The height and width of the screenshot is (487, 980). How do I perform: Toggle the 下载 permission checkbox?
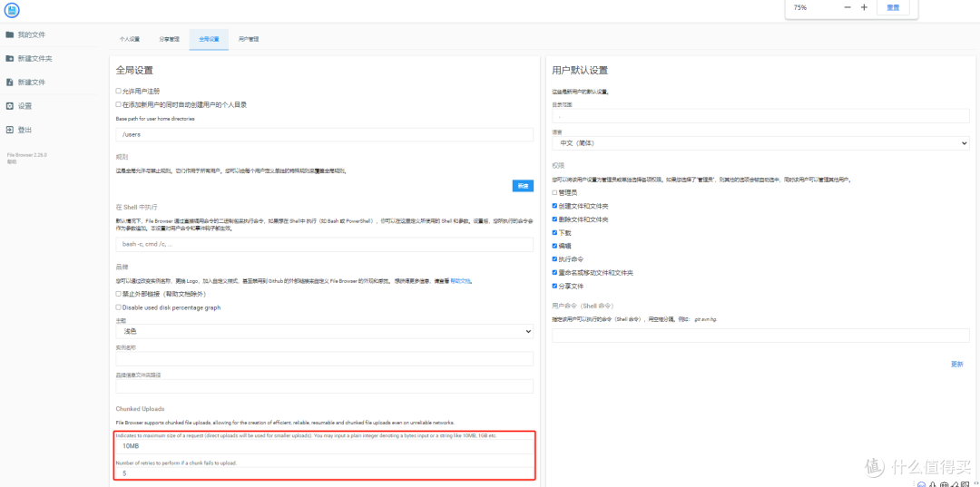[x=555, y=232]
